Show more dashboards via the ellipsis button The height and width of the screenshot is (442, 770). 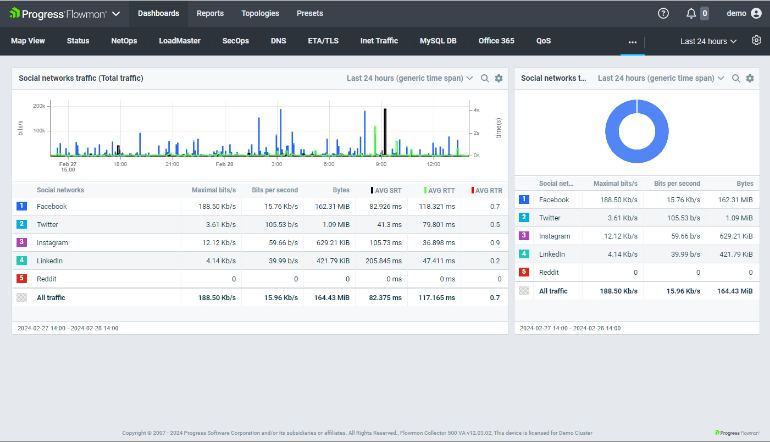click(x=631, y=41)
